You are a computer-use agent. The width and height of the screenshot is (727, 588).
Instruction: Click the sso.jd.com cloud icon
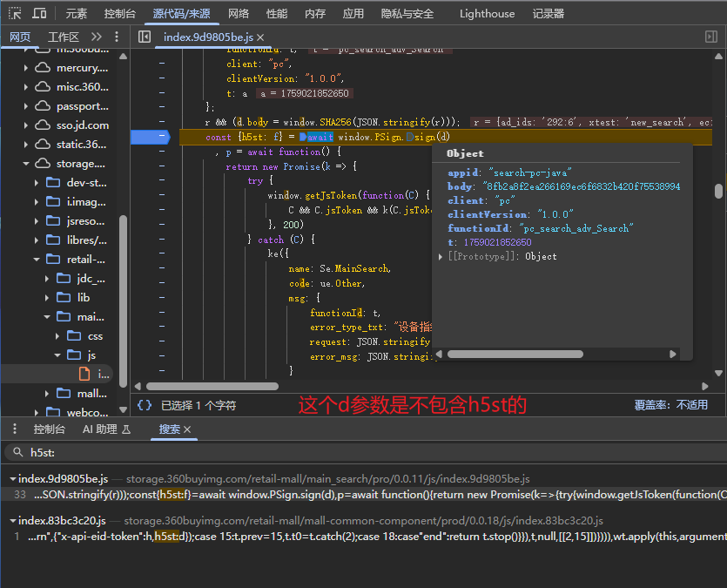[43, 125]
